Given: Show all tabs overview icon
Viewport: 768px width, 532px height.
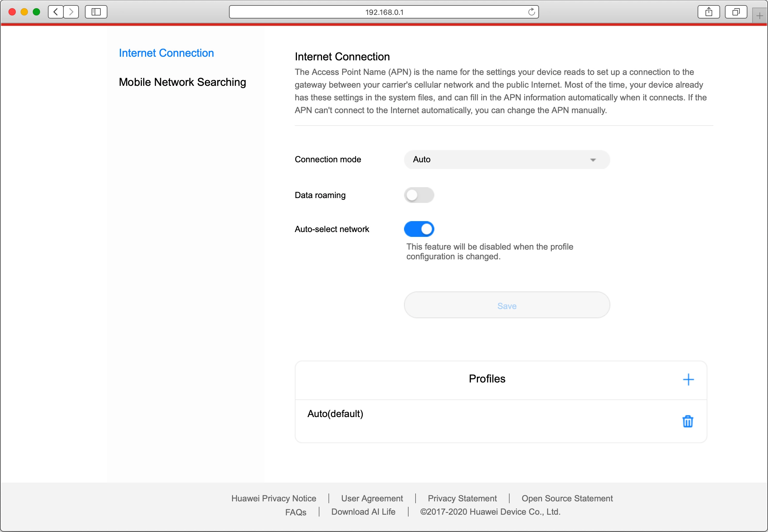Looking at the screenshot, I should coord(736,12).
